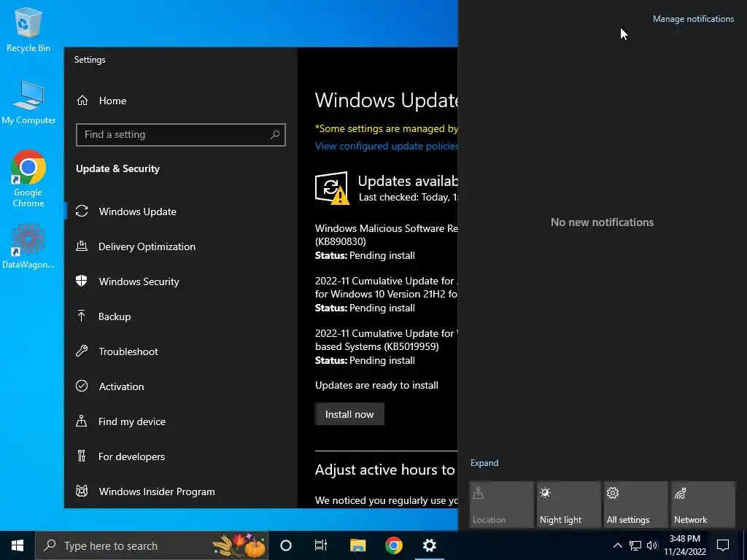Open Find my device icon
The height and width of the screenshot is (560, 747).
point(82,421)
